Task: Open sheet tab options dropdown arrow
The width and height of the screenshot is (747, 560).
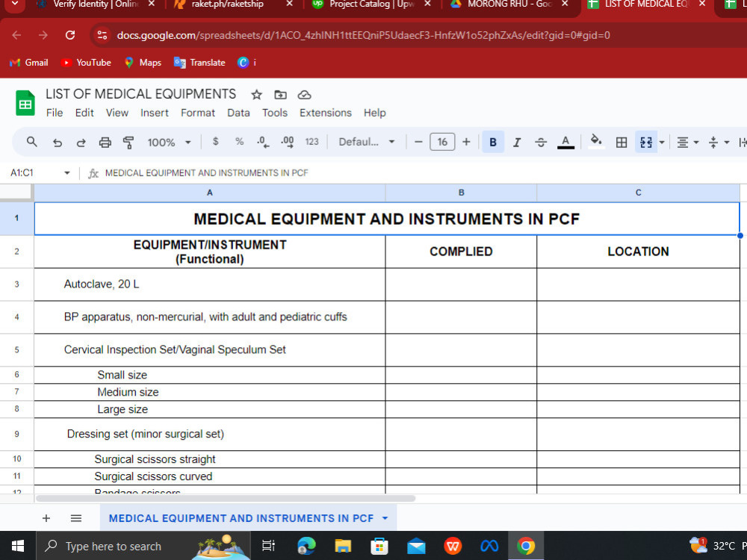Action: tap(385, 518)
